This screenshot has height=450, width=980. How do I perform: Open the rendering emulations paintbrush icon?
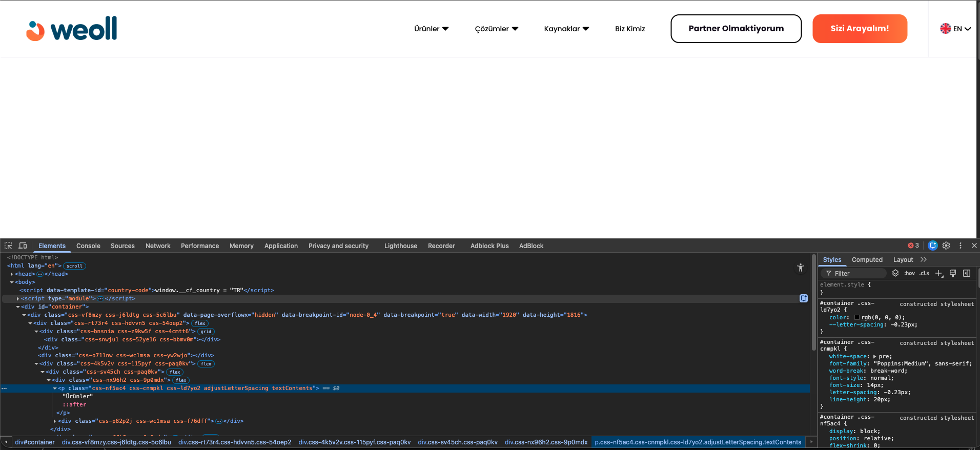click(953, 274)
